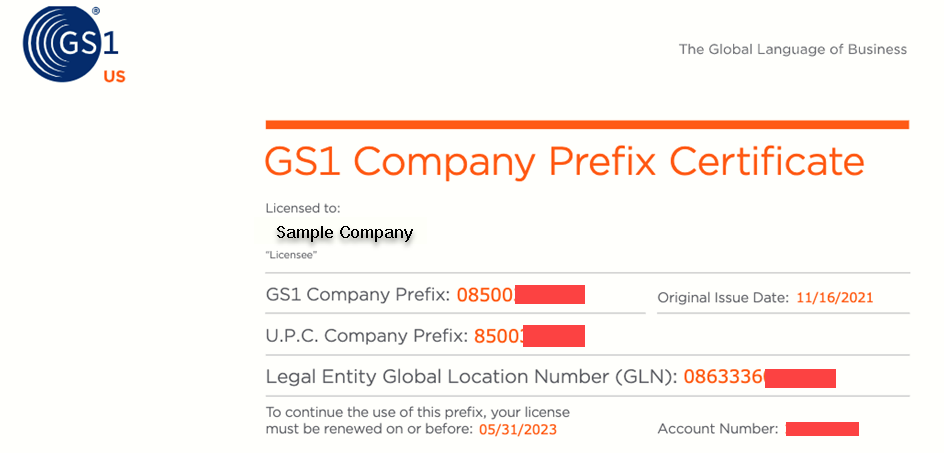Click the GS1 Company Prefix value 08500
The width and height of the screenshot is (944, 453).
click(485, 295)
